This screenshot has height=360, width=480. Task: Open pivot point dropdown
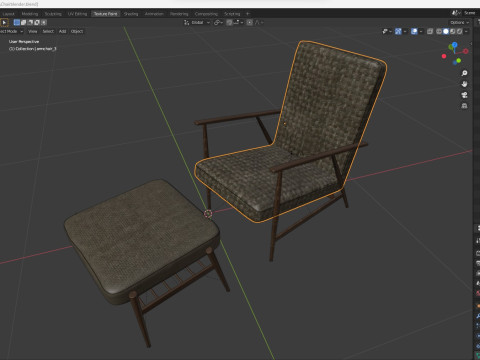pyautogui.click(x=219, y=22)
